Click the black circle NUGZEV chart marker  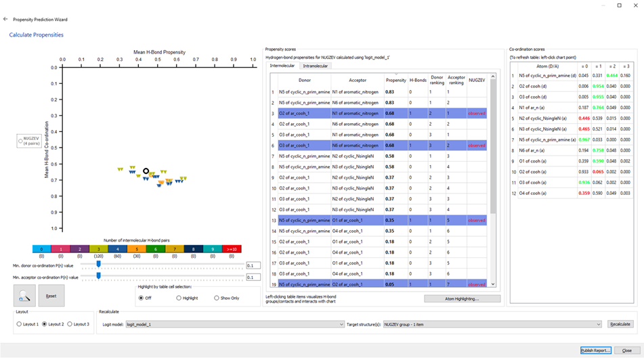pos(146,171)
